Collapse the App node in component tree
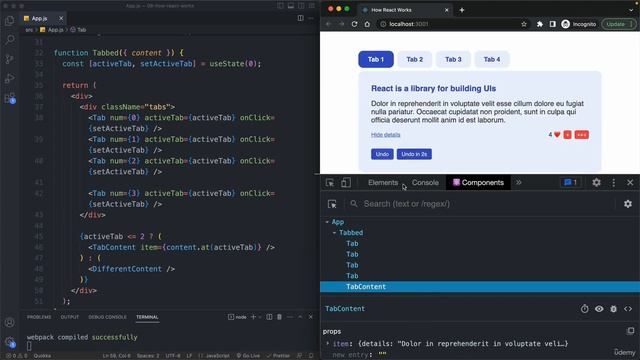640x360 pixels. pyautogui.click(x=327, y=222)
